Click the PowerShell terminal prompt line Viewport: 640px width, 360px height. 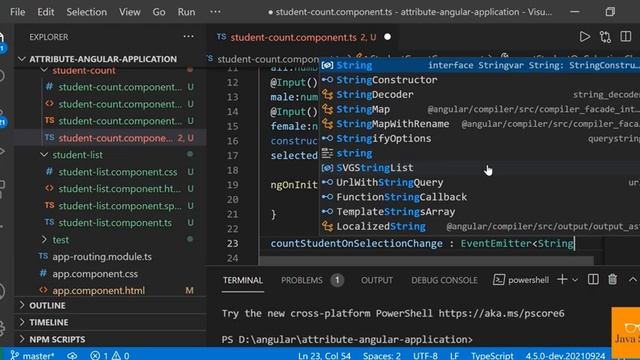tap(347, 340)
